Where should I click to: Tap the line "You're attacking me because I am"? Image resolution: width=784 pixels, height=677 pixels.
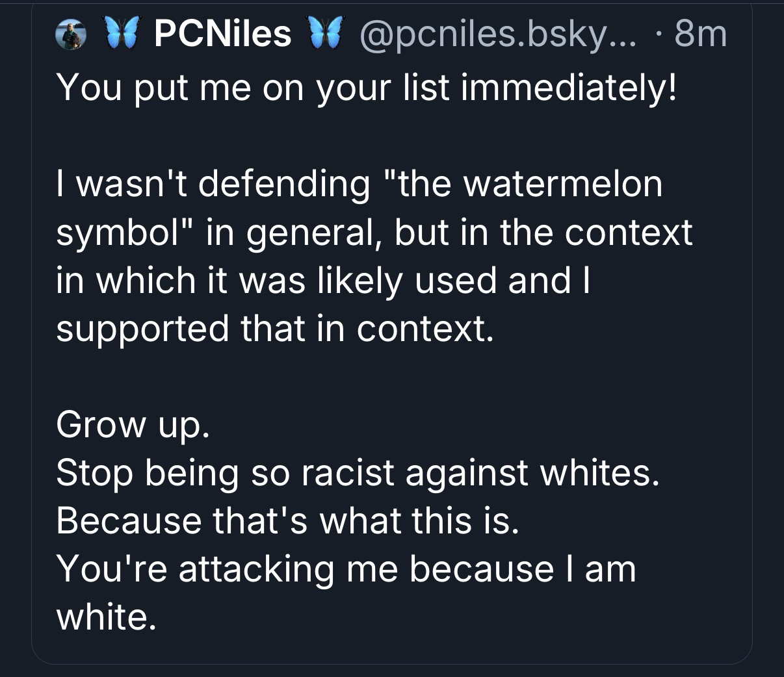point(346,568)
